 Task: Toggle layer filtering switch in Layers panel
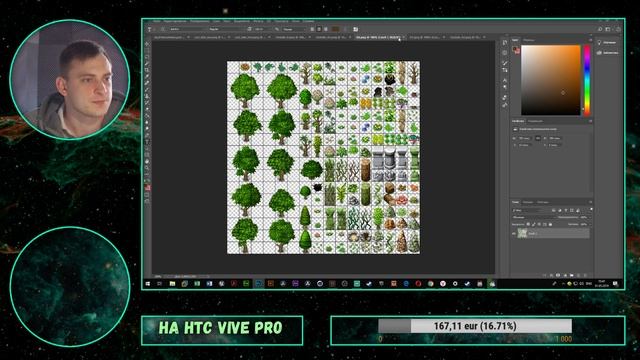[x=591, y=209]
